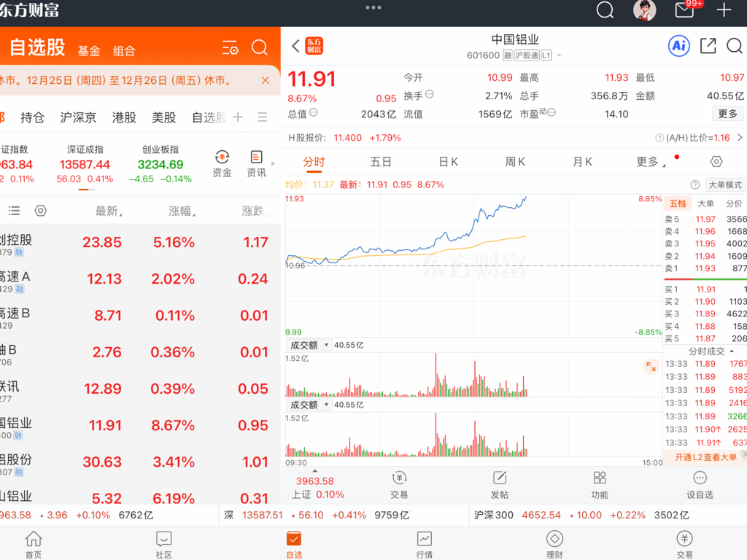Expand stock code 601600 dropdown arrow
The height and width of the screenshot is (560, 747).
560,55
